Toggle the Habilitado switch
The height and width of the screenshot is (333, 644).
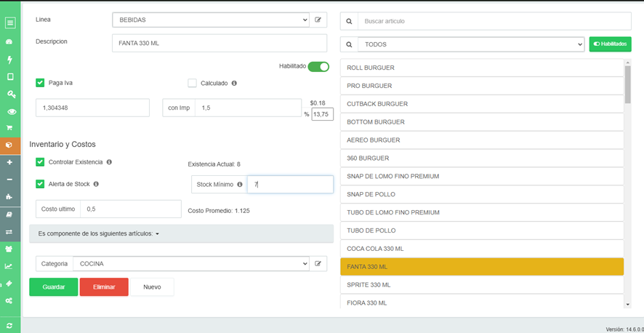318,66
